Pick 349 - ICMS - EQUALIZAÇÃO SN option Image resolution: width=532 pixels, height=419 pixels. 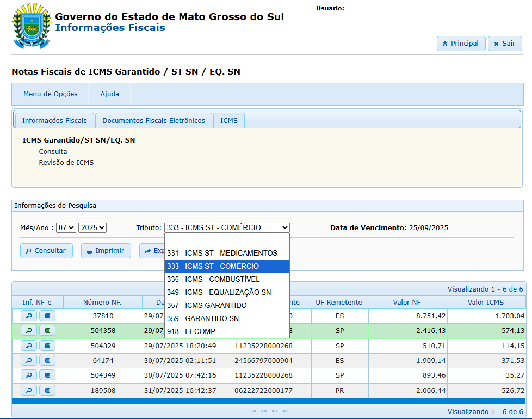[219, 292]
